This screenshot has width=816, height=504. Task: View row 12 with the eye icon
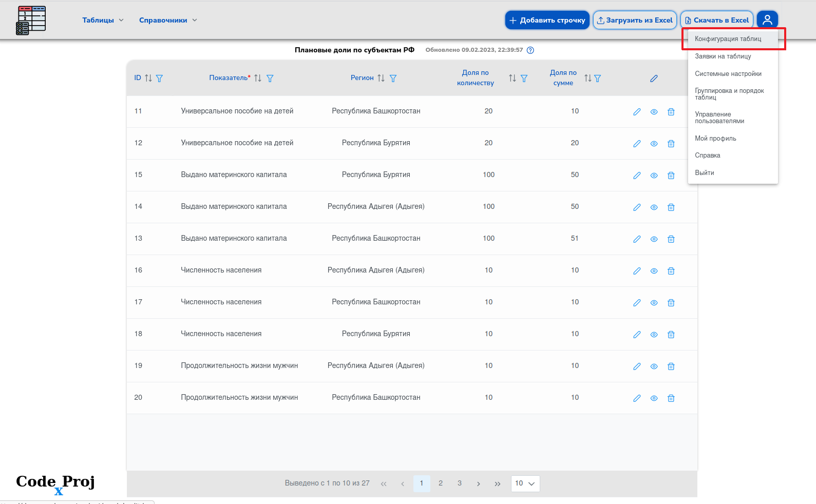[654, 144]
